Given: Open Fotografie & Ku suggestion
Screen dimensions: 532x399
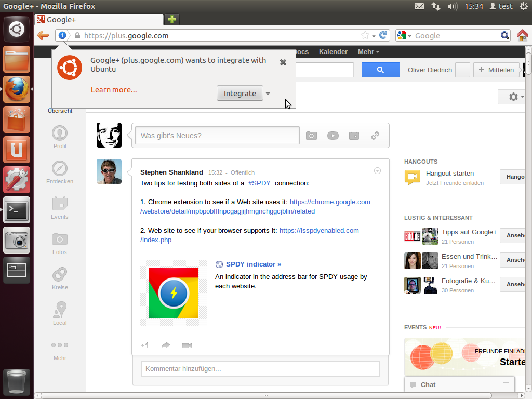Looking at the screenshot, I should (469, 281).
